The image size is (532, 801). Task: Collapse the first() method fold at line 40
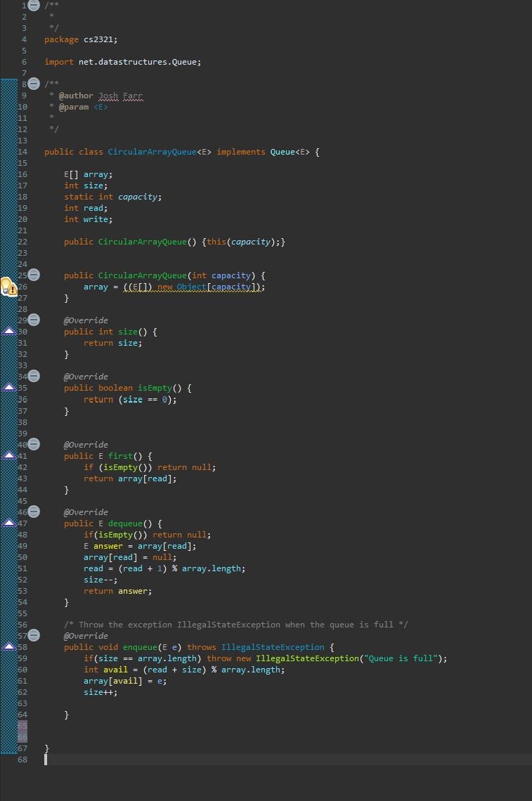tap(34, 444)
